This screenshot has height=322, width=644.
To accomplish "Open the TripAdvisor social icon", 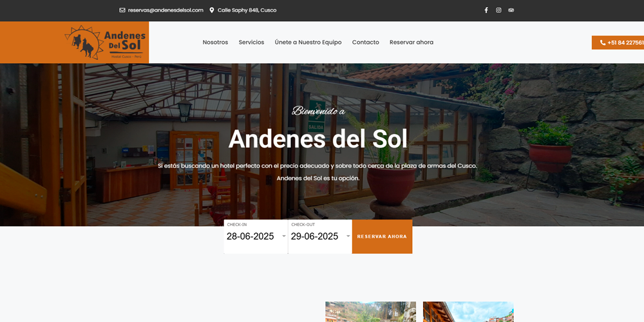I will [511, 10].
